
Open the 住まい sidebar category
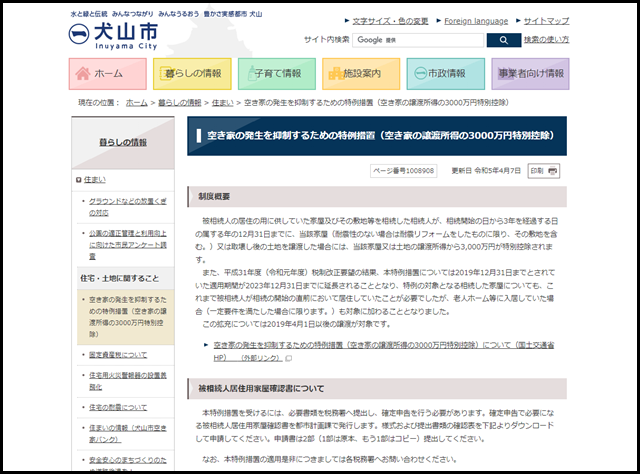click(x=94, y=178)
